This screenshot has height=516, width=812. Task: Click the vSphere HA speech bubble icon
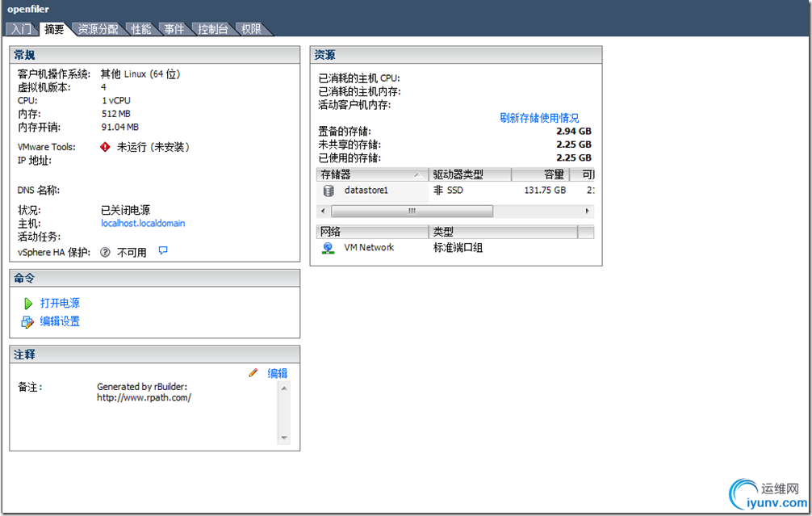pos(163,251)
